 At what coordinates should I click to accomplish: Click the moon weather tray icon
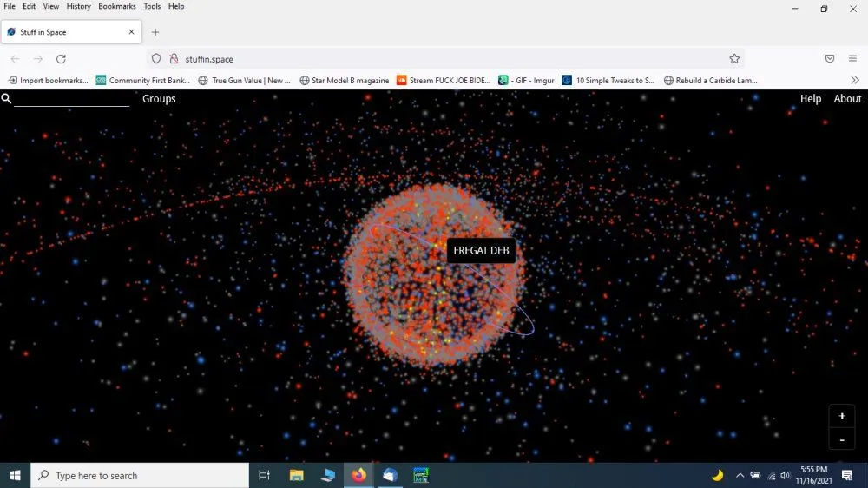coord(718,475)
